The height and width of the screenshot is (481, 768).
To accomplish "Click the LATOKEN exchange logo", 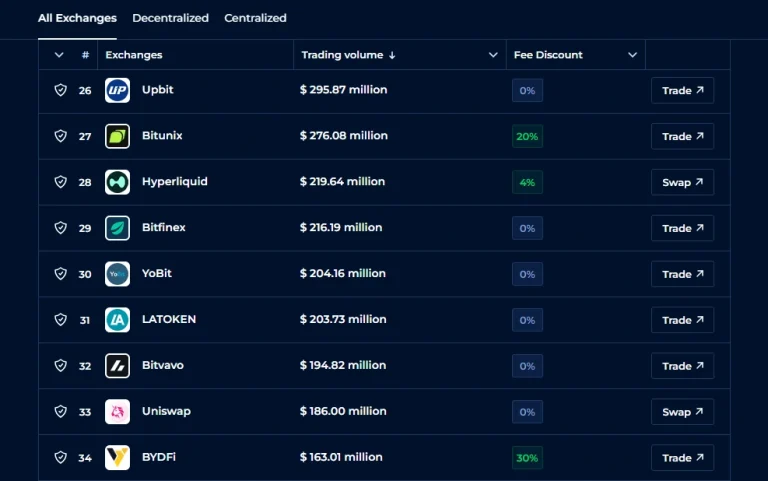I will 118,320.
